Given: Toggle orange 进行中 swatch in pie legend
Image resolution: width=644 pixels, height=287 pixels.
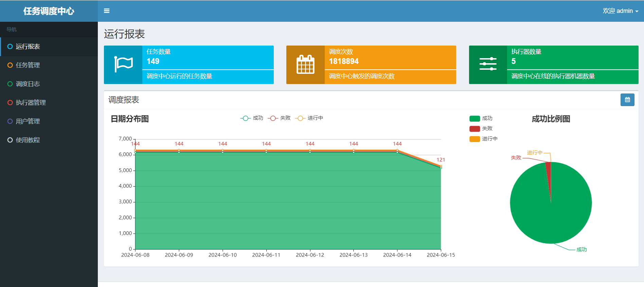Looking at the screenshot, I should [x=475, y=139].
